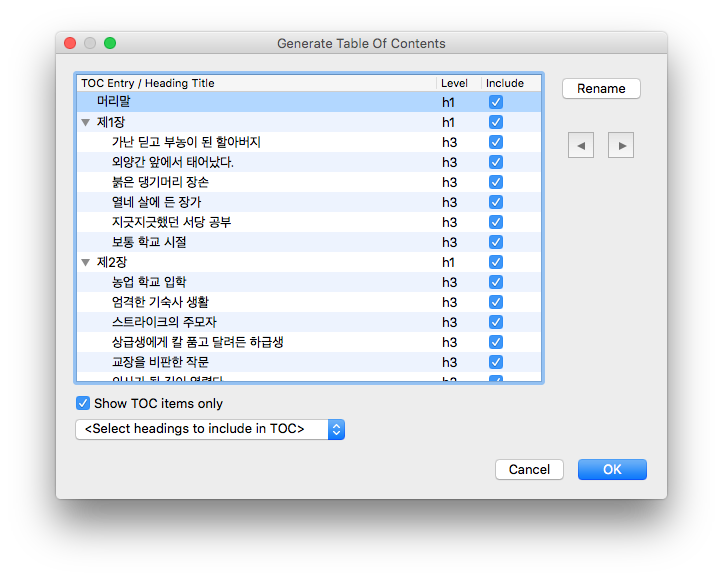Click the Cancel button
723x579 pixels.
[x=529, y=469]
